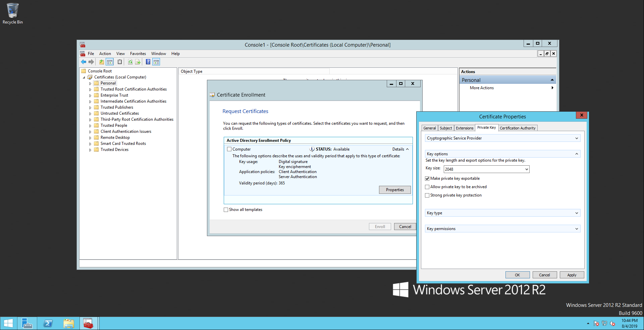644x330 pixels.
Task: Select Trusted Publishers in console tree
Action: click(x=117, y=107)
